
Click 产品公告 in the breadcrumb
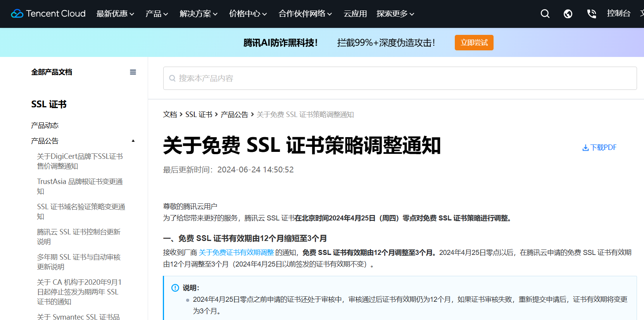234,115
